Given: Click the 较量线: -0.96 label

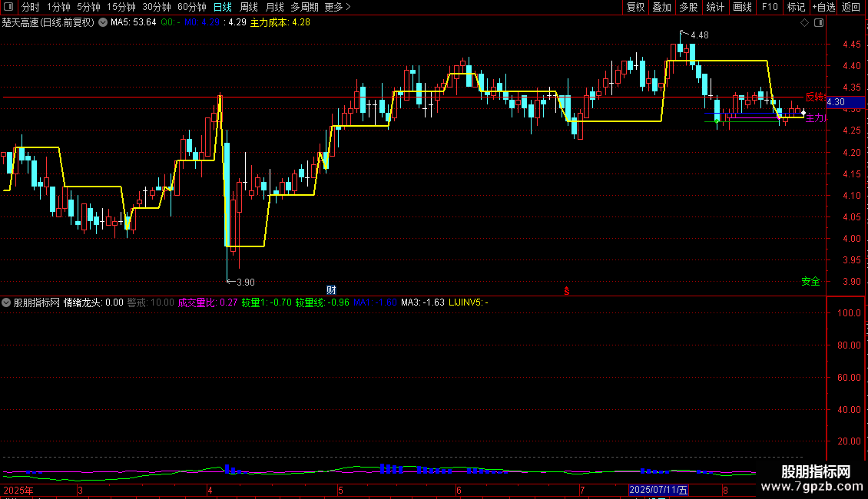Looking at the screenshot, I should pos(322,302).
